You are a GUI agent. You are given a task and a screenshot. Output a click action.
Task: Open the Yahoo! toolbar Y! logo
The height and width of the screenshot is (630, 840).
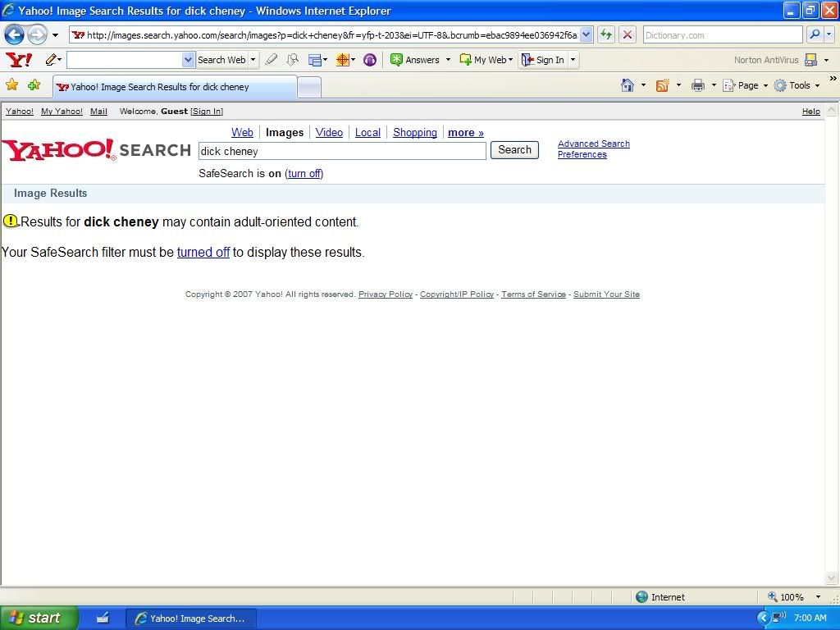coord(19,59)
